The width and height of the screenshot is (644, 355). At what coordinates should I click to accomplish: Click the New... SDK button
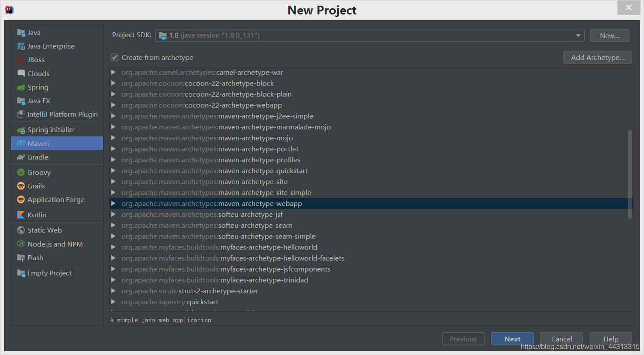(610, 35)
